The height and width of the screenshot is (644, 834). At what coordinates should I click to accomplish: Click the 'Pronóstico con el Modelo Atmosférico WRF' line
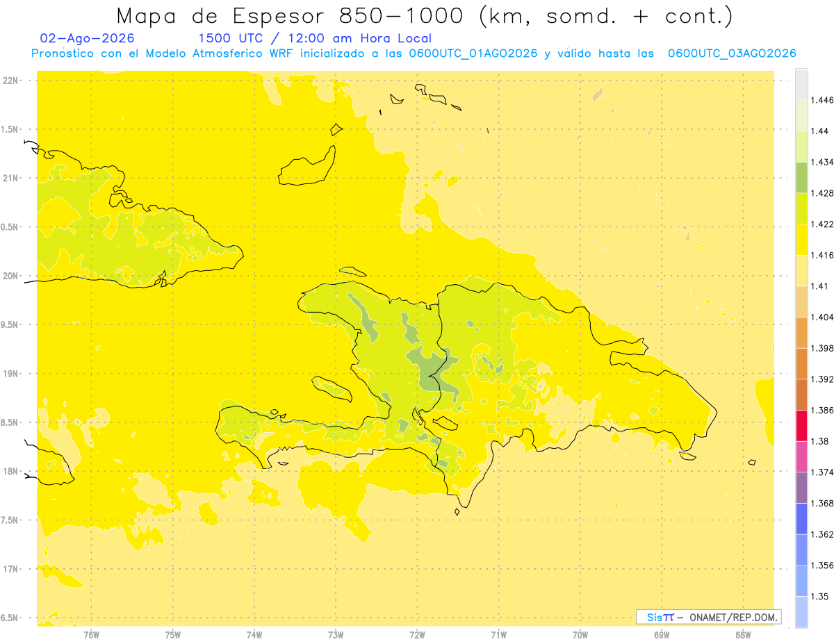point(414,53)
